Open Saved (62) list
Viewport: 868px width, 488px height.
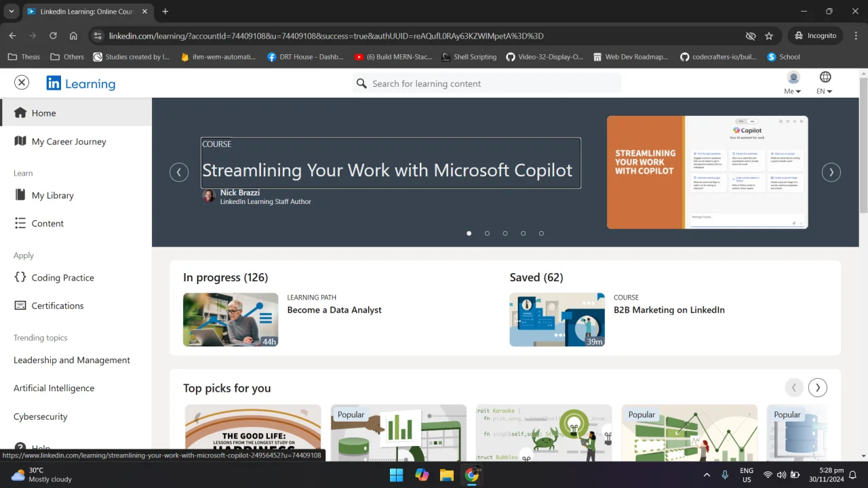536,277
